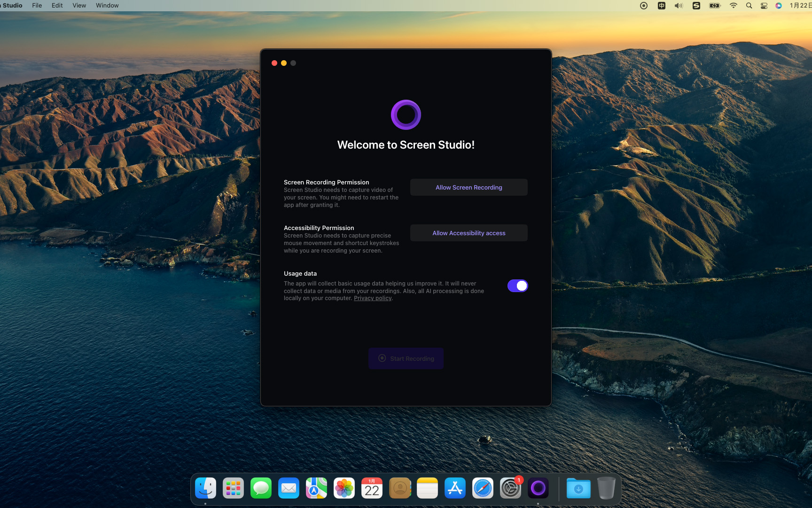812x508 pixels.
Task: Click the Screen Studio logo icon
Action: coord(406,114)
